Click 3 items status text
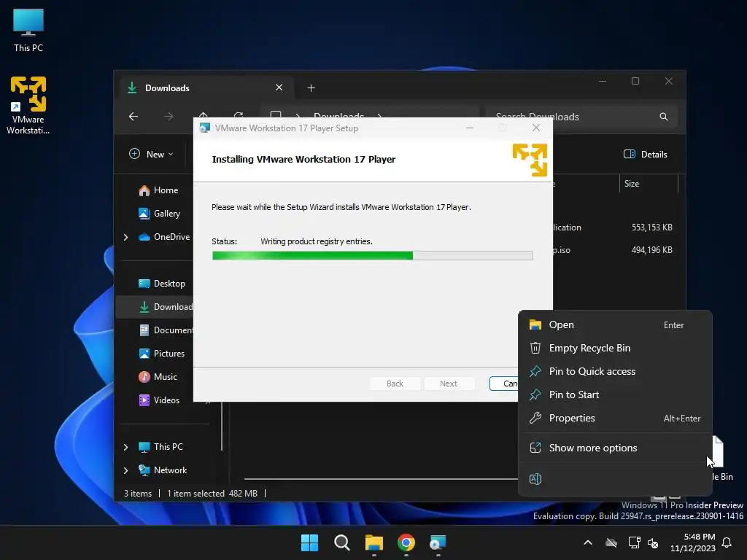 click(x=138, y=494)
